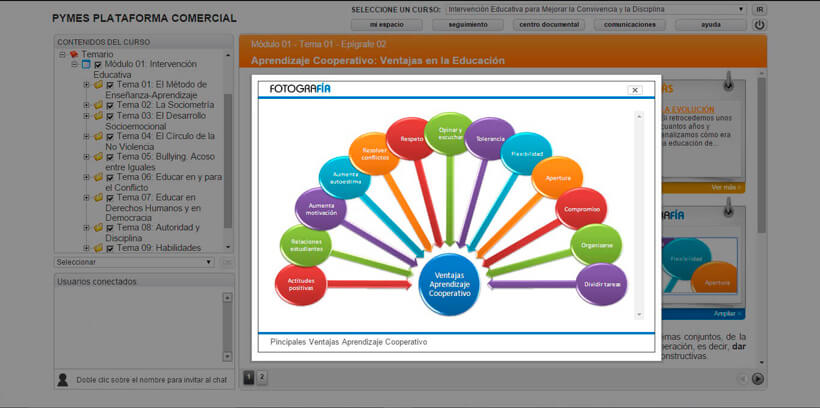This screenshot has width=820, height=408.
Task: Open the comunicaciones menu
Action: pyautogui.click(x=630, y=25)
